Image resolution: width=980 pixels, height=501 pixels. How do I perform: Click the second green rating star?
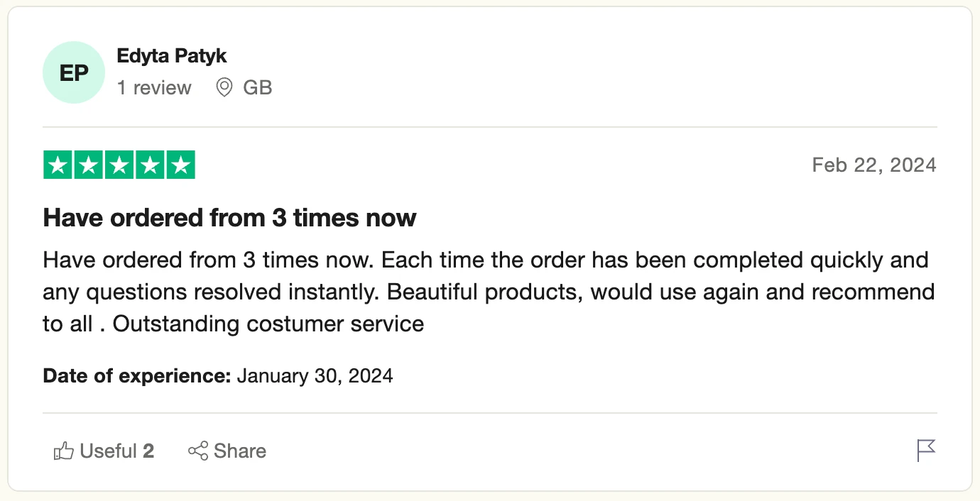(89, 165)
